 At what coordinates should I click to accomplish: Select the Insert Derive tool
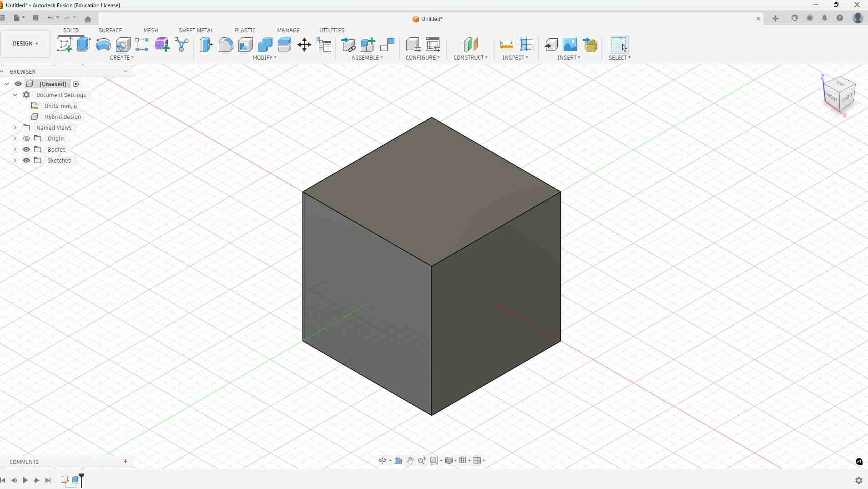tap(551, 45)
